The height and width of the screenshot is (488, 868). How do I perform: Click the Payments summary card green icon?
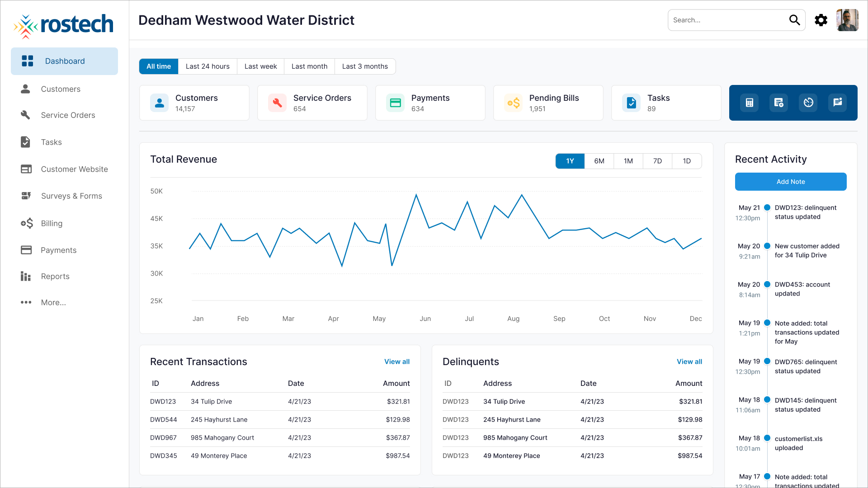pos(396,103)
